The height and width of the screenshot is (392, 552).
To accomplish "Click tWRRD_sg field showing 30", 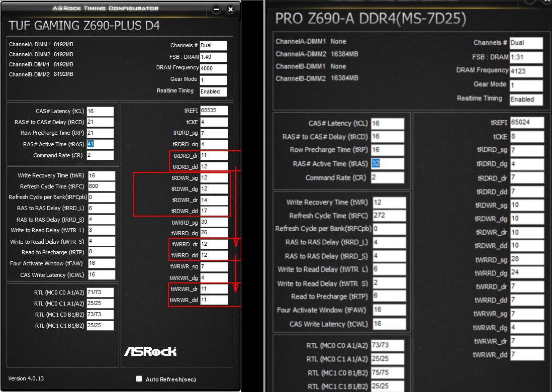I will 214,222.
